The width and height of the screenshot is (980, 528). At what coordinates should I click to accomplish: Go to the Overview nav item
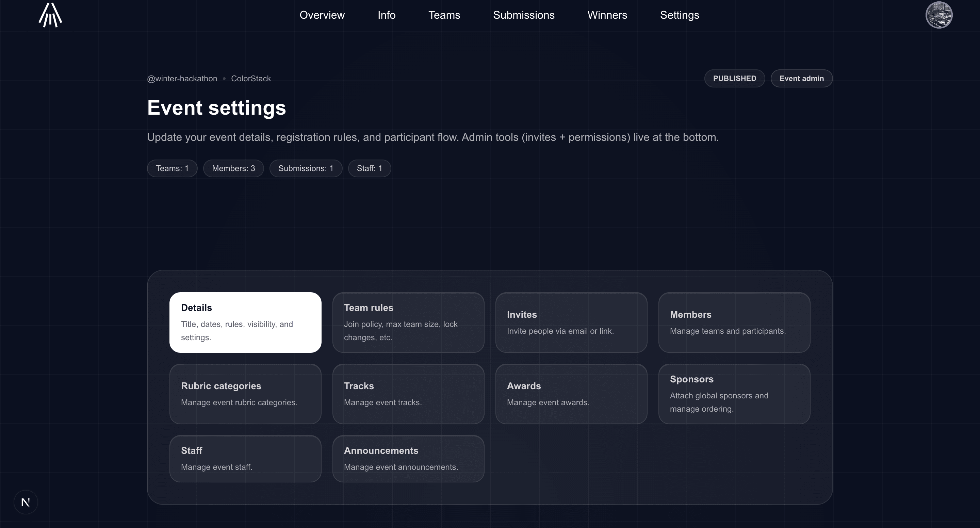click(322, 15)
